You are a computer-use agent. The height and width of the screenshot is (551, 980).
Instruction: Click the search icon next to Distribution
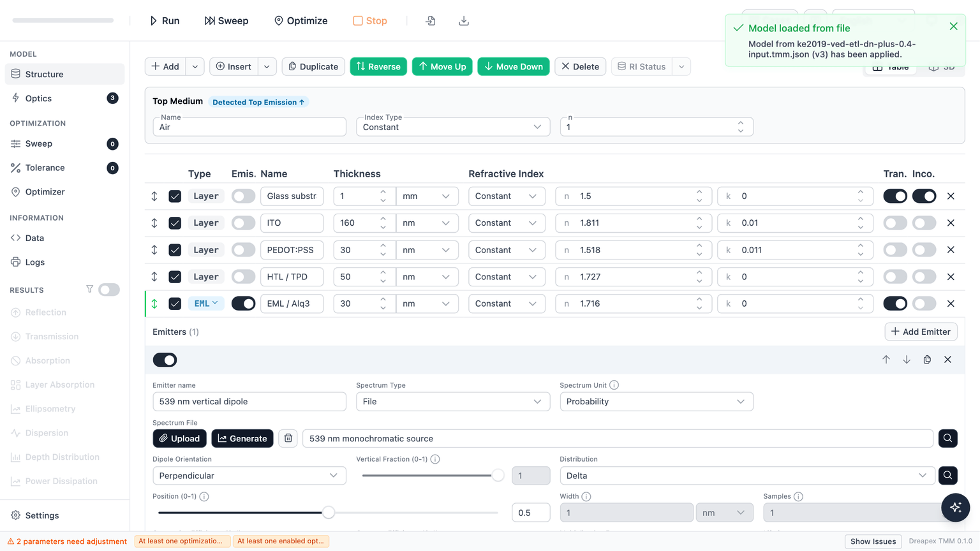[947, 476]
